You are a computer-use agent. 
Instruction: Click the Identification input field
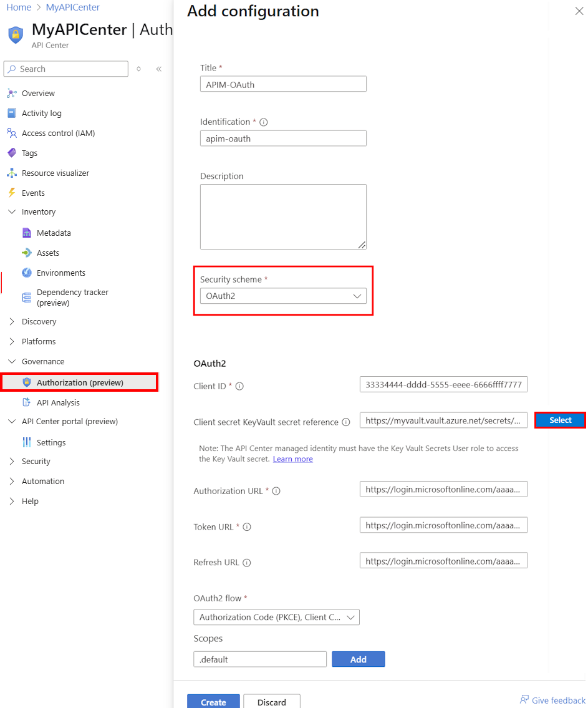[283, 138]
